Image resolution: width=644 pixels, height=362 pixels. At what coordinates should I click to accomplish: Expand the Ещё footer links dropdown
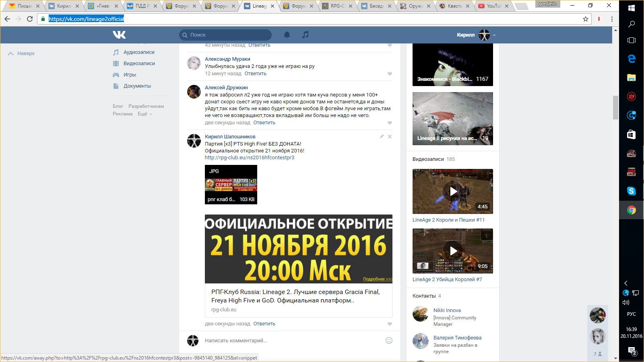tap(145, 114)
